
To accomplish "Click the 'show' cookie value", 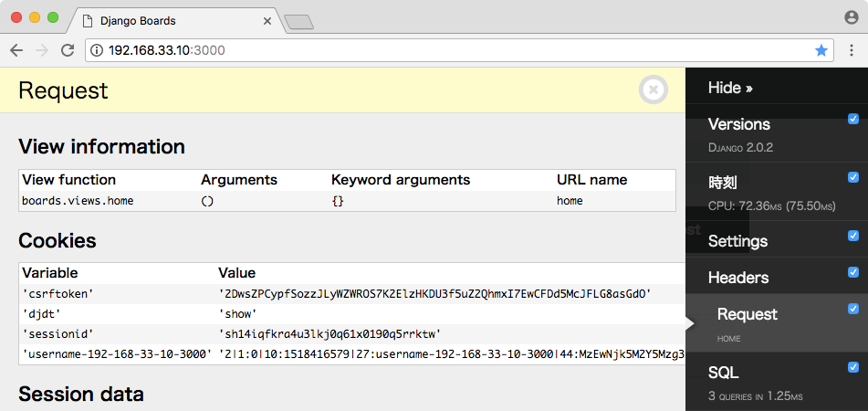I will tap(238, 314).
